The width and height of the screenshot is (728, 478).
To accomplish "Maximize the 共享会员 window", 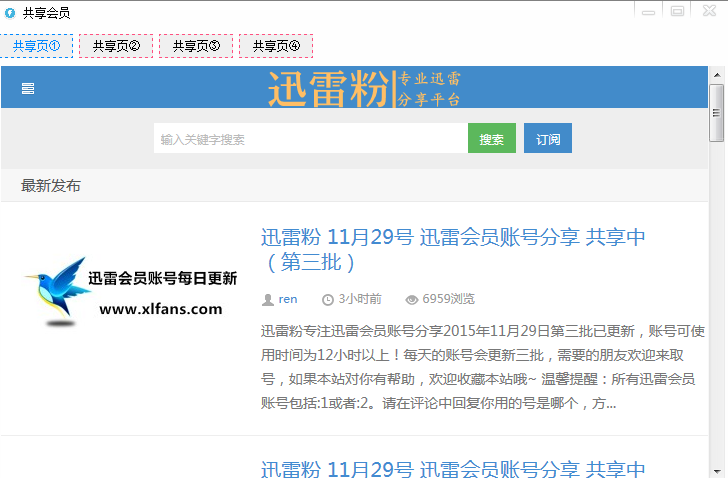I will [677, 11].
